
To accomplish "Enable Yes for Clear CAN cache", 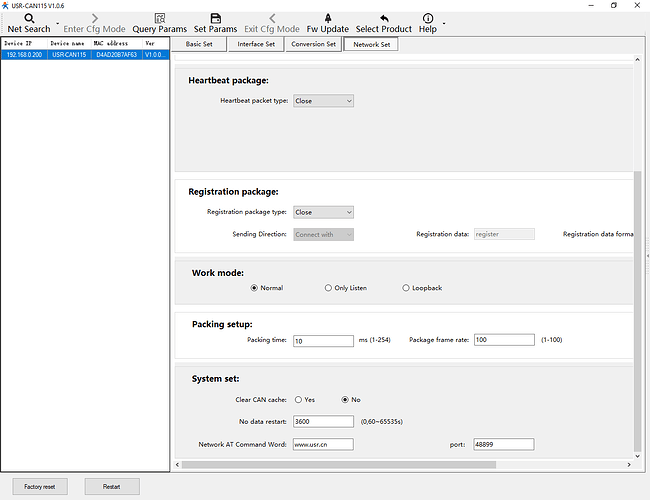I will pos(298,400).
